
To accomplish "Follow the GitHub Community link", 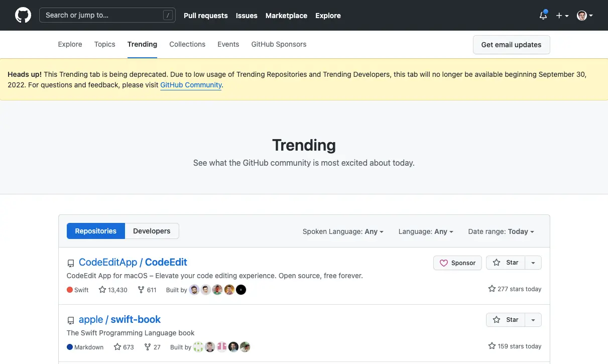I will pyautogui.click(x=191, y=85).
